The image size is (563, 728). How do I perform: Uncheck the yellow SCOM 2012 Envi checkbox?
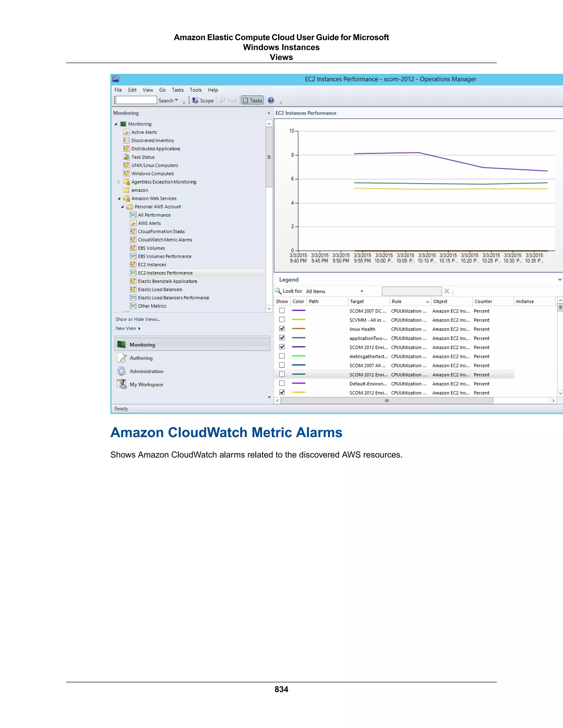pos(282,393)
